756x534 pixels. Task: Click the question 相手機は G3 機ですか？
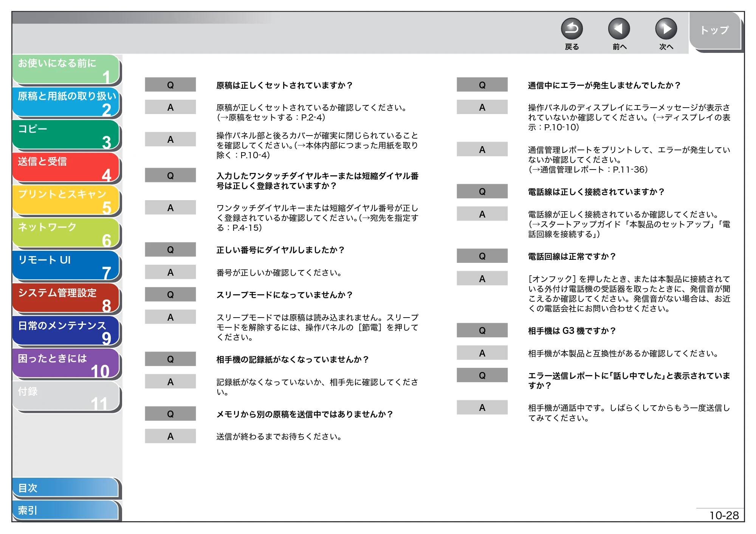point(572,331)
